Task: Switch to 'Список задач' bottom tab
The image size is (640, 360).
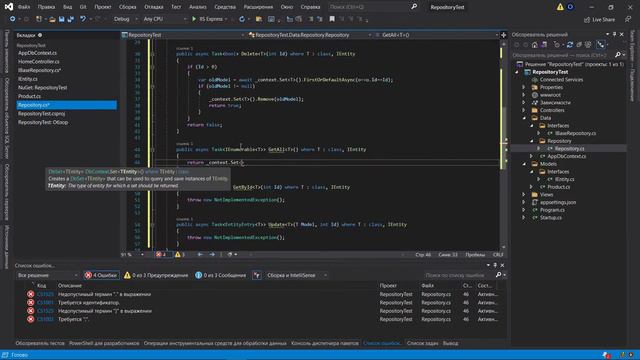Action: [x=422, y=343]
